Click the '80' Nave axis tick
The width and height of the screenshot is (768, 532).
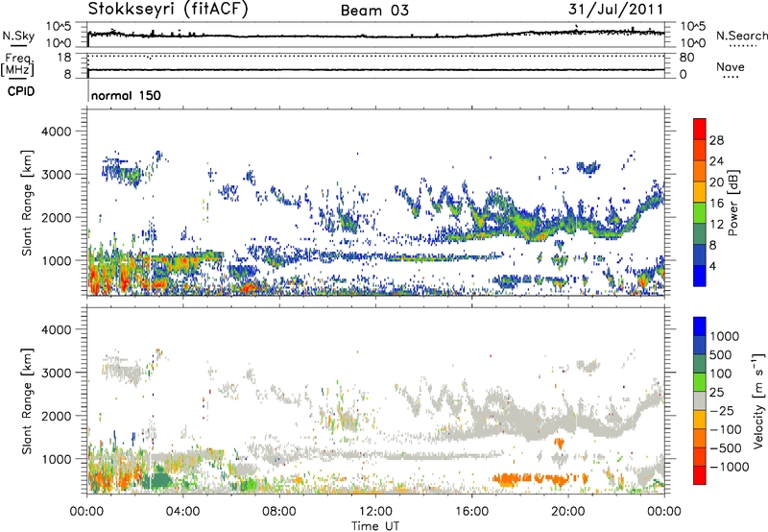click(686, 58)
